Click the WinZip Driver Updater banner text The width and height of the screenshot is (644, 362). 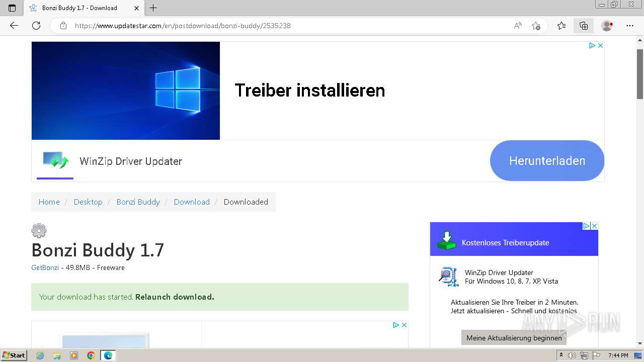[131, 161]
